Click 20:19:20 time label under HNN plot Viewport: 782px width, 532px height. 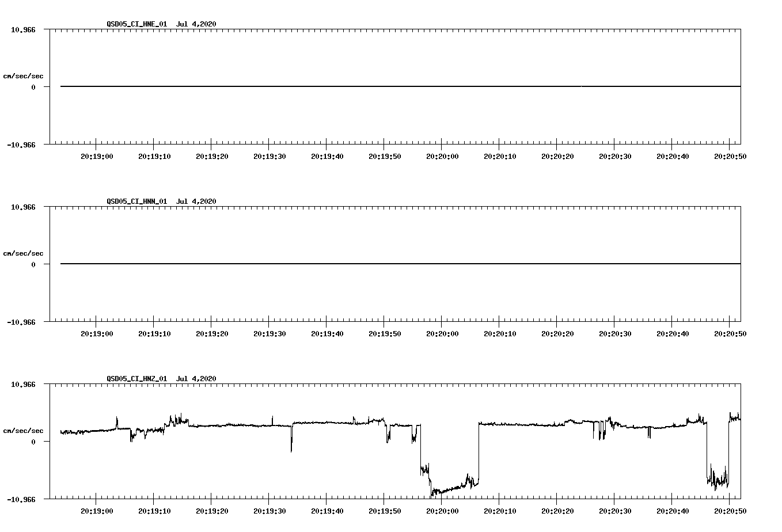[211, 333]
